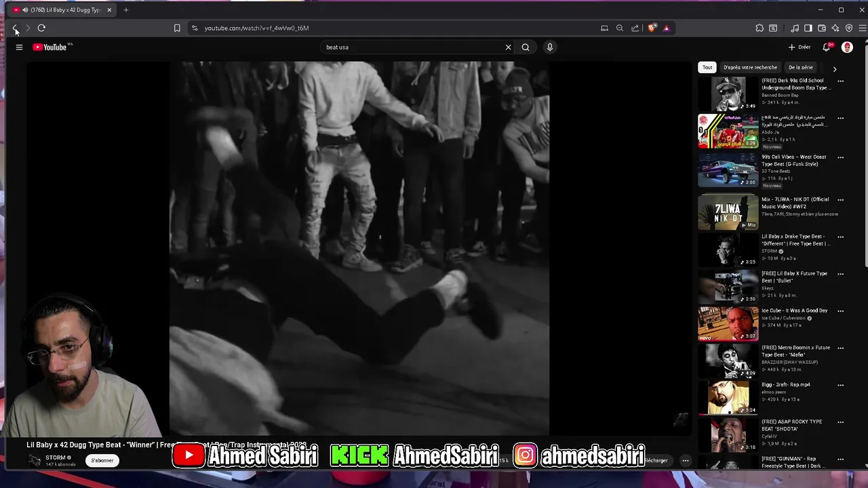
Task: Share this page via share icon
Action: click(x=635, y=28)
